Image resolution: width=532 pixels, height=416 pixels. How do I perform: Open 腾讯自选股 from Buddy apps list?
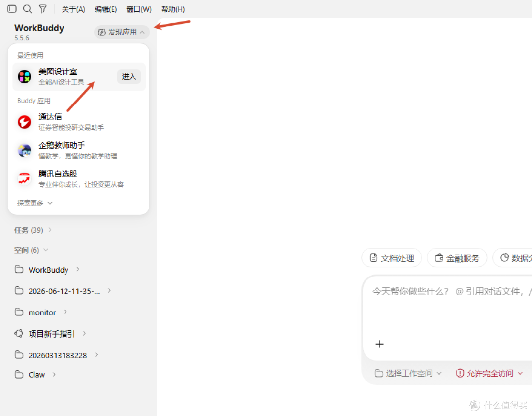click(79, 179)
